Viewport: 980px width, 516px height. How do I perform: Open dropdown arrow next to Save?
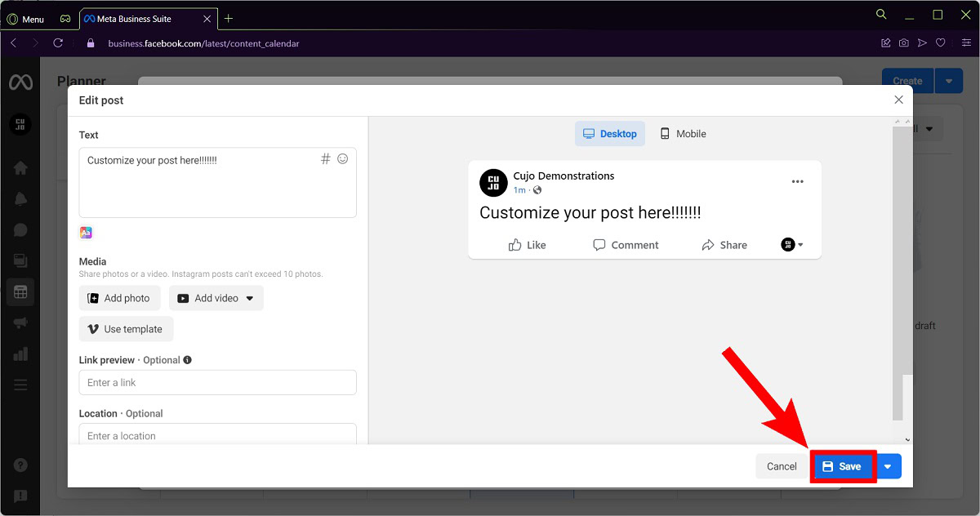tap(888, 467)
